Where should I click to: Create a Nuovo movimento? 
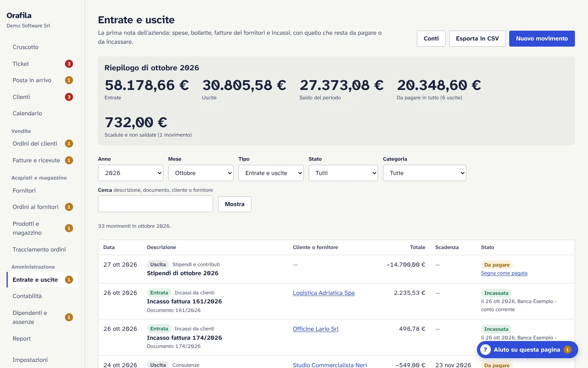[x=542, y=38]
